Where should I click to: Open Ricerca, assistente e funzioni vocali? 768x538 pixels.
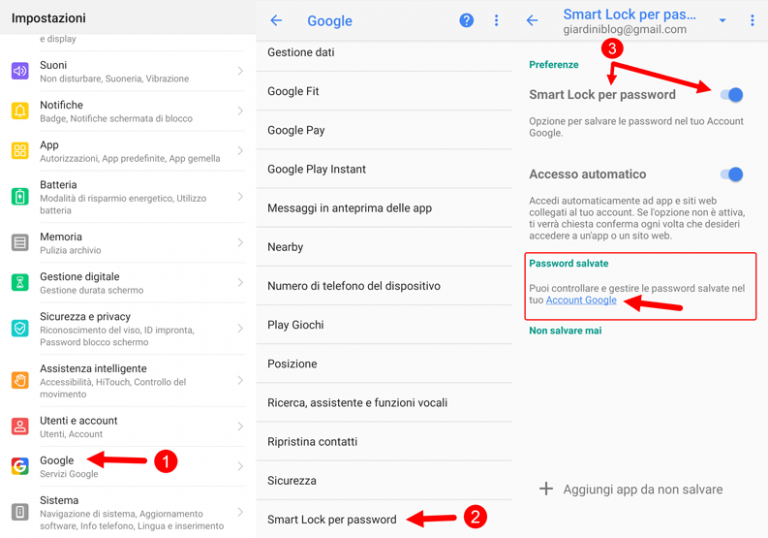click(384, 403)
